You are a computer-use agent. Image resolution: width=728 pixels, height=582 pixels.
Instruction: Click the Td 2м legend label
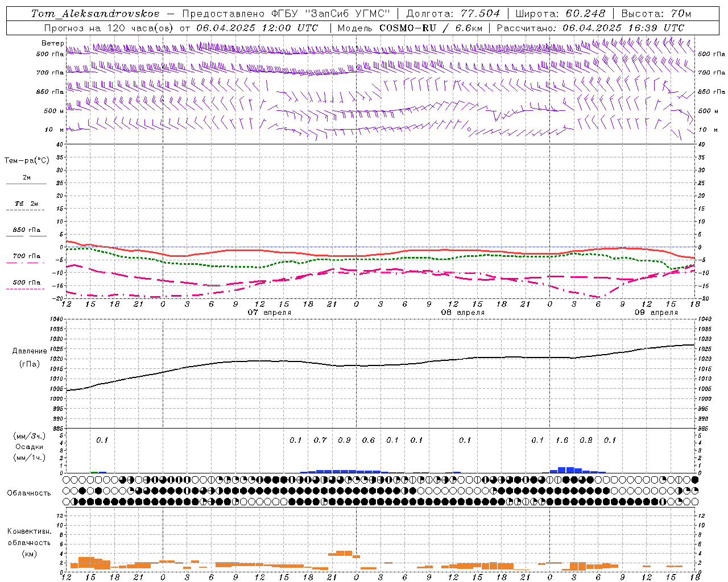coord(27,203)
